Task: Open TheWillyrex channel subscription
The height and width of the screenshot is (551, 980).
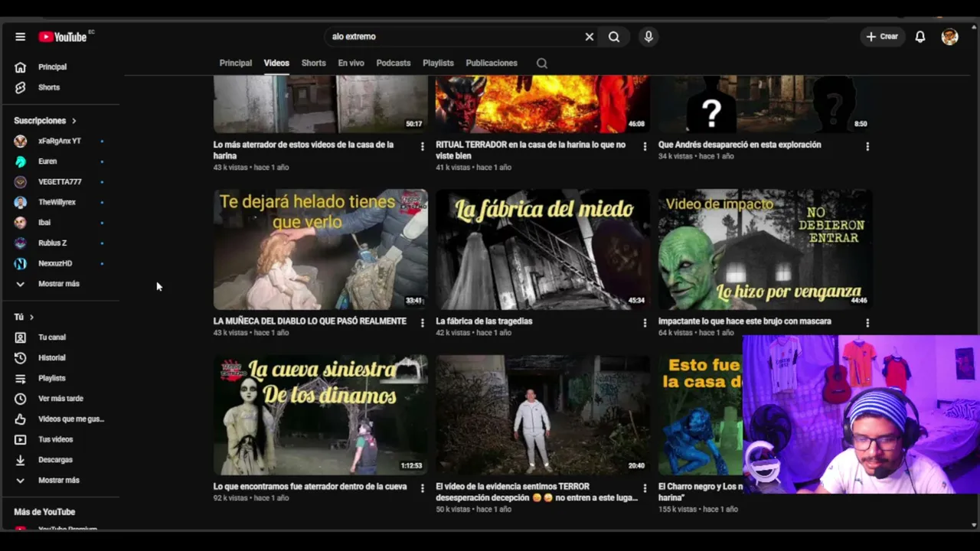Action: click(x=61, y=202)
